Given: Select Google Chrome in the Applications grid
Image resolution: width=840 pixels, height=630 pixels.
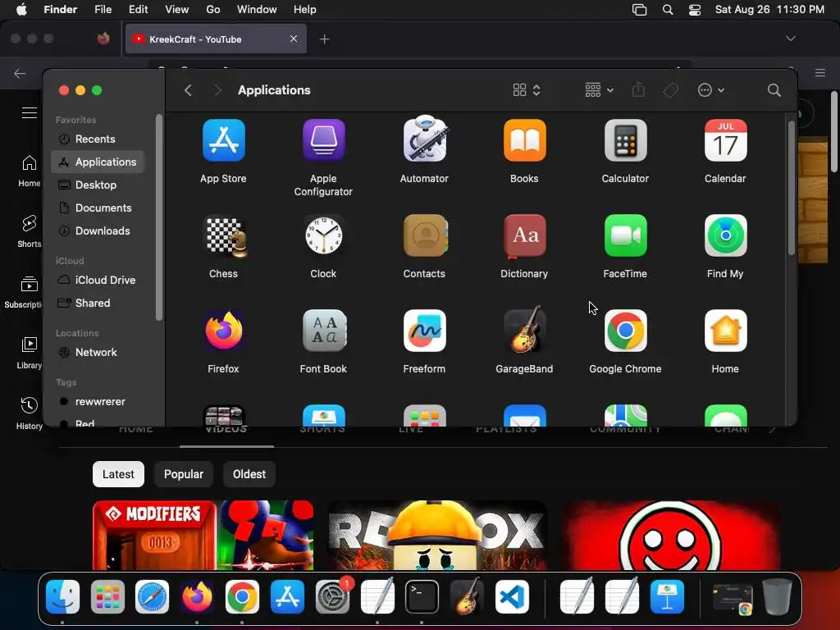Looking at the screenshot, I should pos(625,331).
